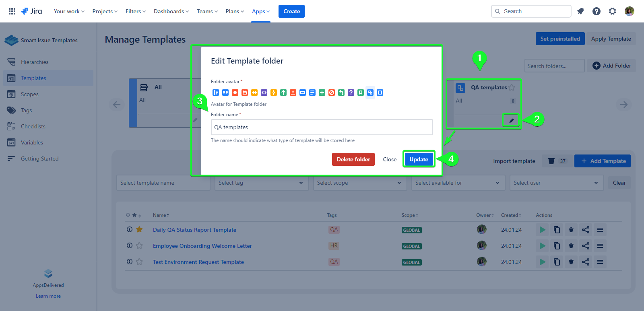644x311 pixels.
Task: Expand the Select tag dropdown
Action: (261, 183)
